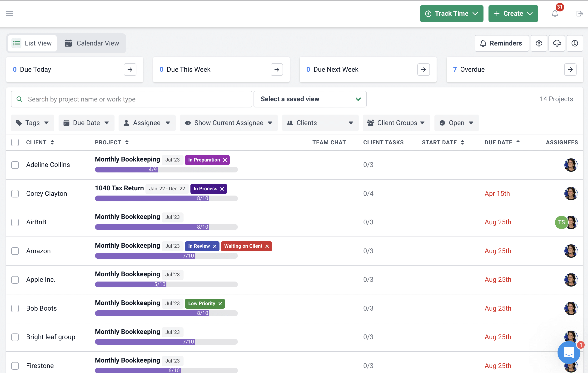Open the Assignee filter dropdown
This screenshot has width=588, height=373.
coord(147,123)
